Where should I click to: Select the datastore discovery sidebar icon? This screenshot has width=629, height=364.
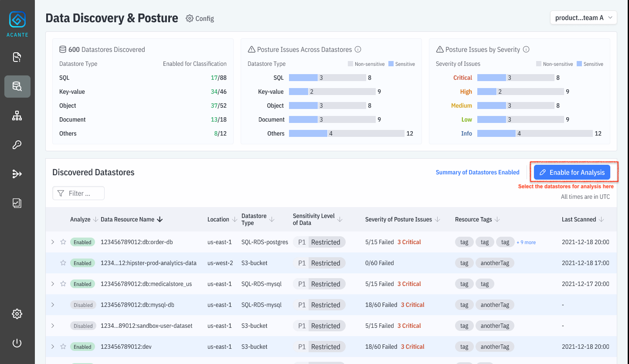point(17,86)
